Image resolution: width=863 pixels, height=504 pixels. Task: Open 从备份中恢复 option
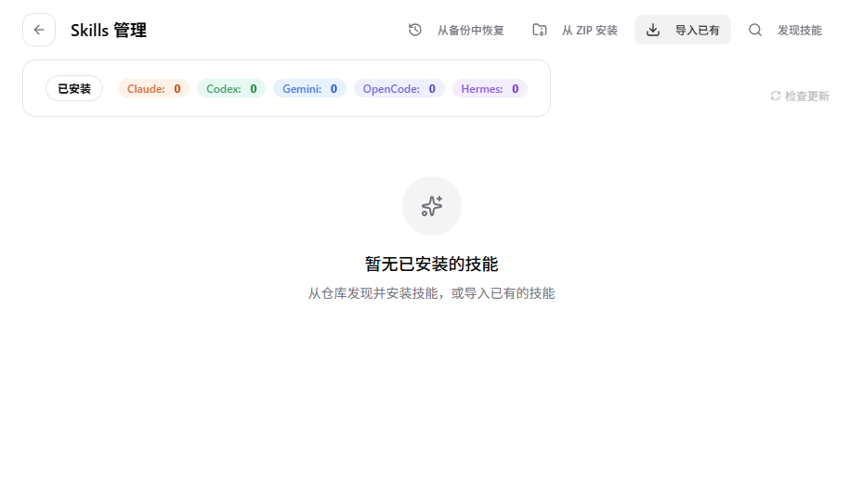click(x=471, y=31)
